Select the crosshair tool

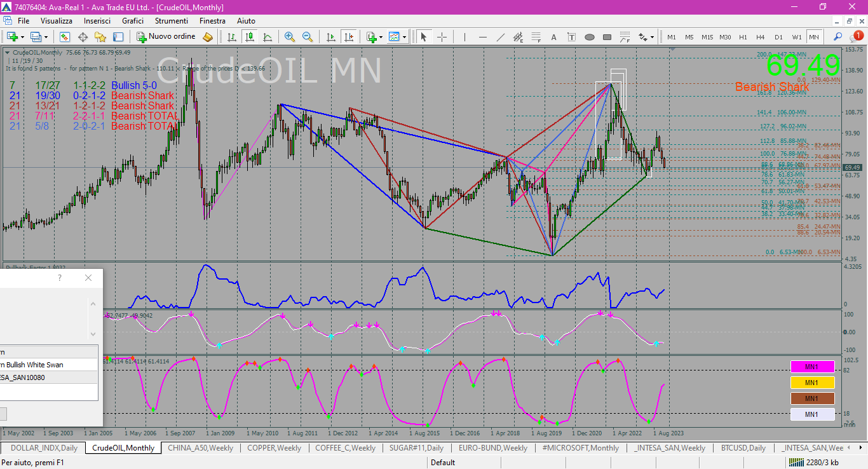point(442,37)
